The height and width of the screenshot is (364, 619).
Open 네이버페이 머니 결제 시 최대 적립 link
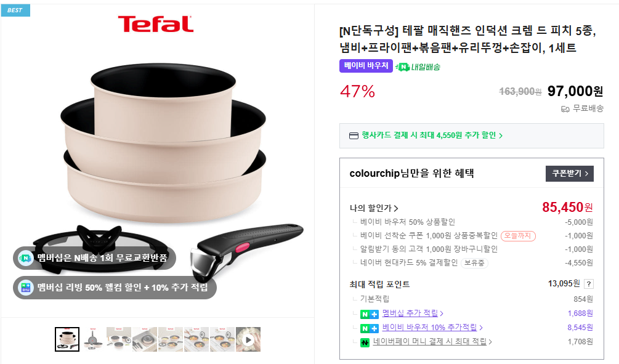432,341
